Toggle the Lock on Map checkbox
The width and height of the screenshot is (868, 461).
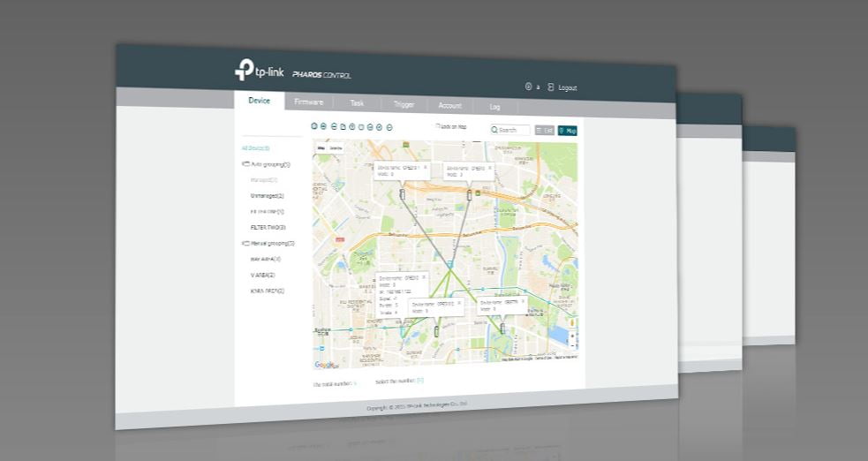437,126
